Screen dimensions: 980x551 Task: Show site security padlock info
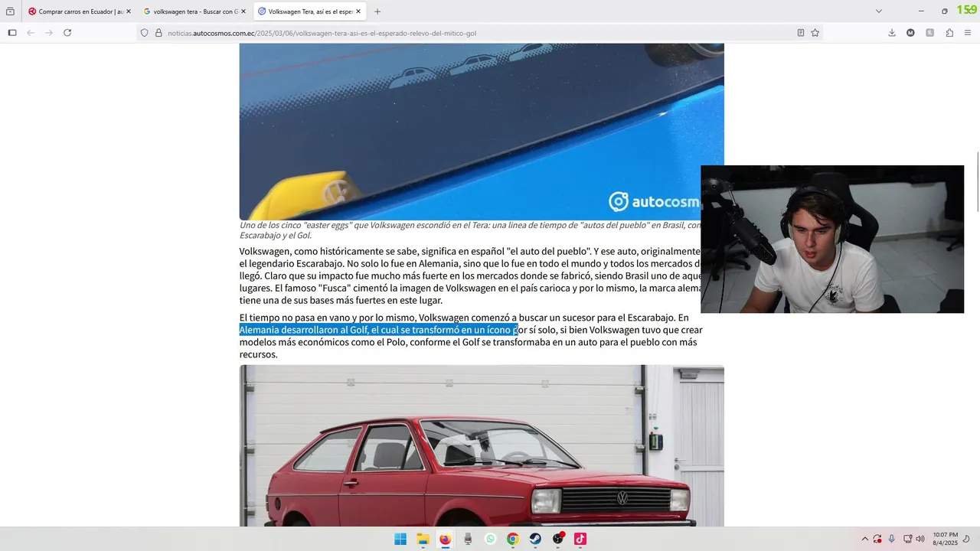[x=158, y=33]
